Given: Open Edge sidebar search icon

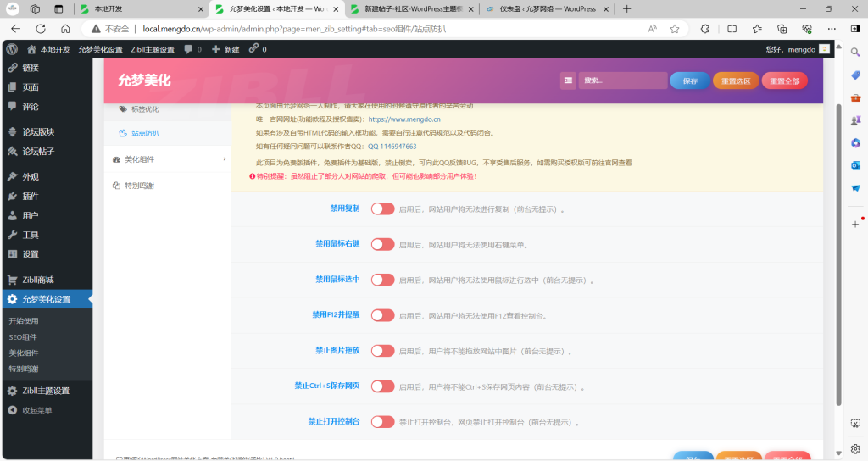Looking at the screenshot, I should pyautogui.click(x=855, y=52).
